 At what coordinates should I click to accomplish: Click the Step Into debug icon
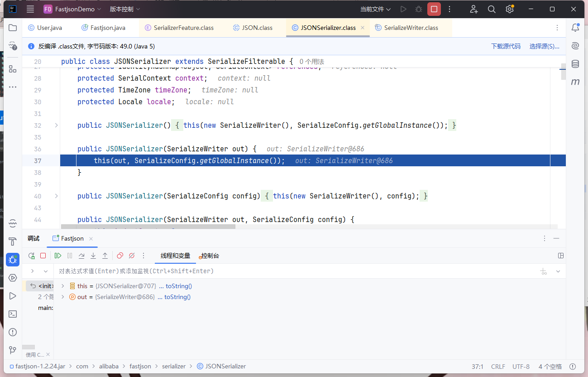pos(93,256)
